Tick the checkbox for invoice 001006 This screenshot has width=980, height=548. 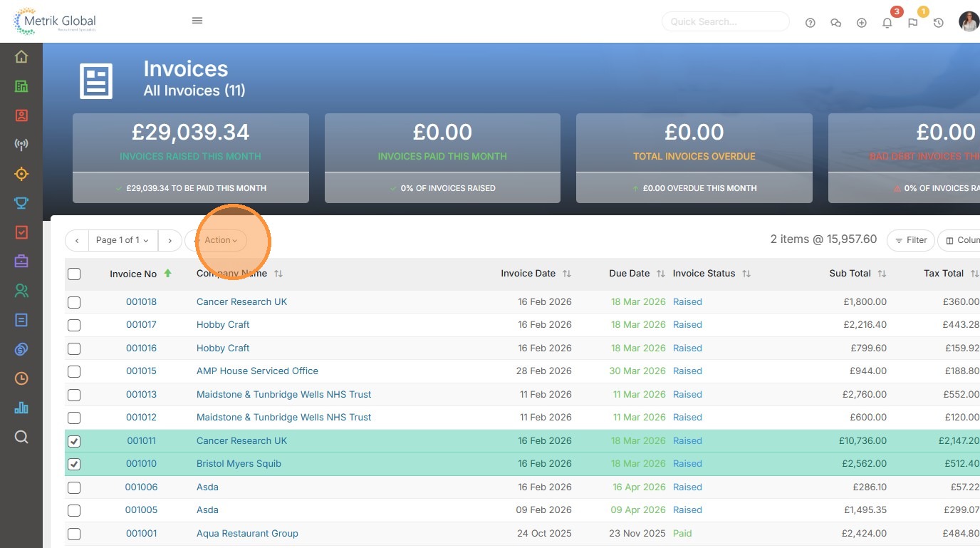[x=74, y=487]
